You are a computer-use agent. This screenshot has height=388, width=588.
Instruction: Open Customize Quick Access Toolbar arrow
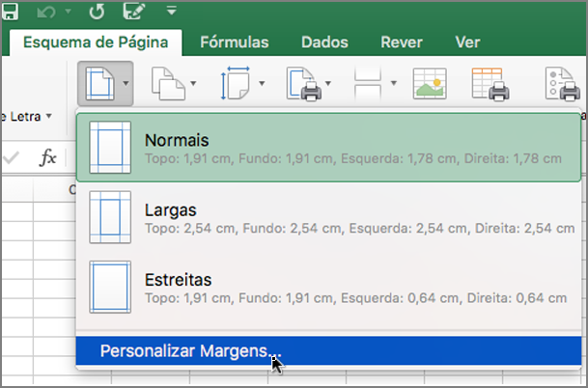point(171,12)
